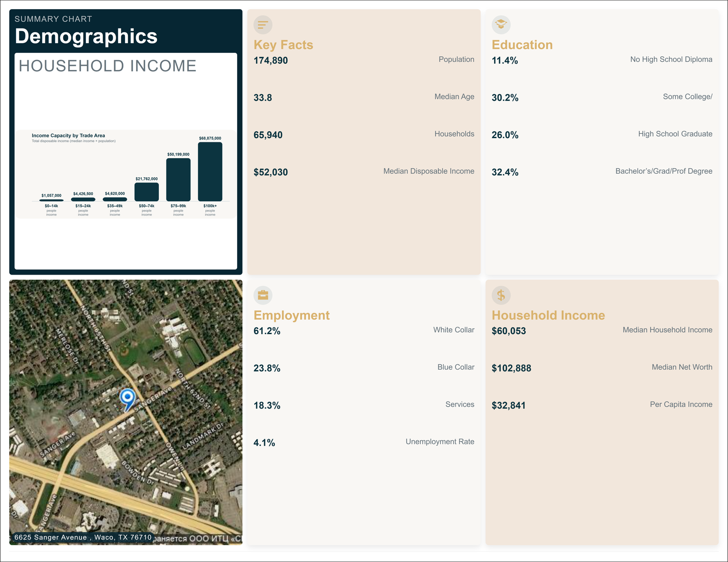Click the $75–99k income bar
Viewport: 728px width, 562px height.
coord(178,180)
